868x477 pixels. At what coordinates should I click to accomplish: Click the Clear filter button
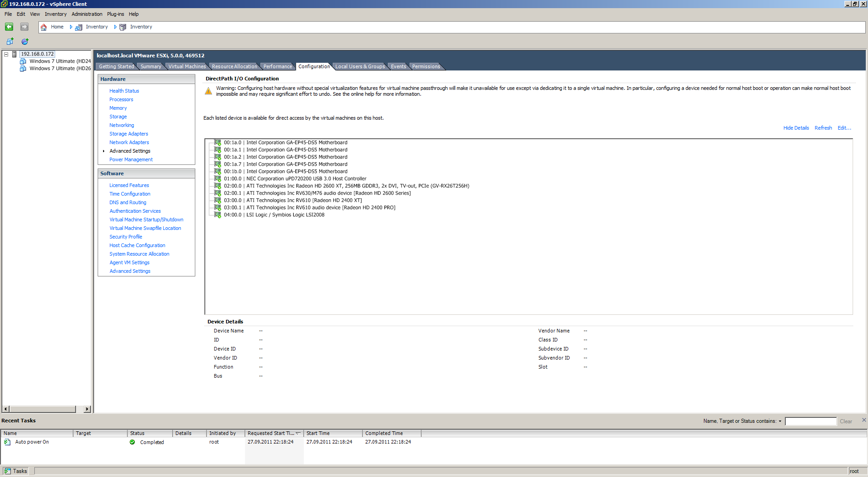click(846, 421)
